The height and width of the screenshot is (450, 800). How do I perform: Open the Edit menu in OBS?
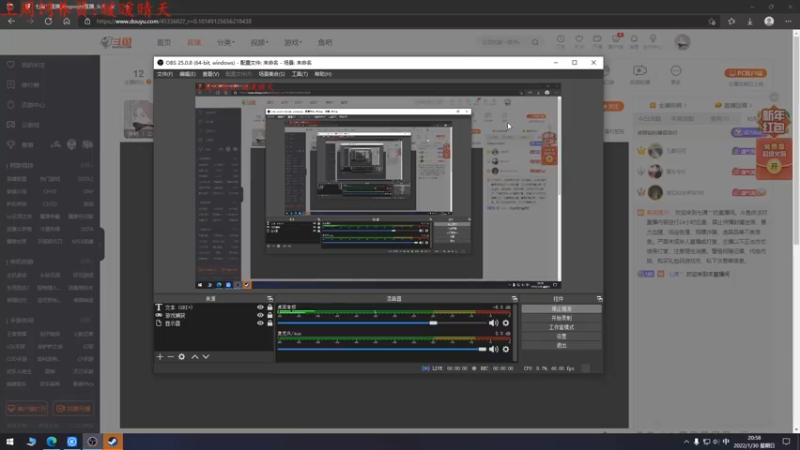tap(187, 74)
